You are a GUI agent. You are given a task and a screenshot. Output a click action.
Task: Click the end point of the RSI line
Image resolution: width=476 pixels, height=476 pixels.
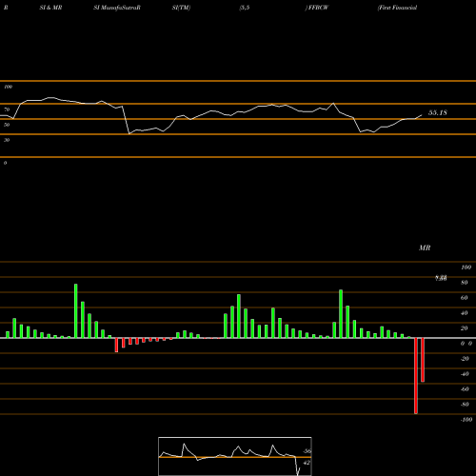coord(422,115)
